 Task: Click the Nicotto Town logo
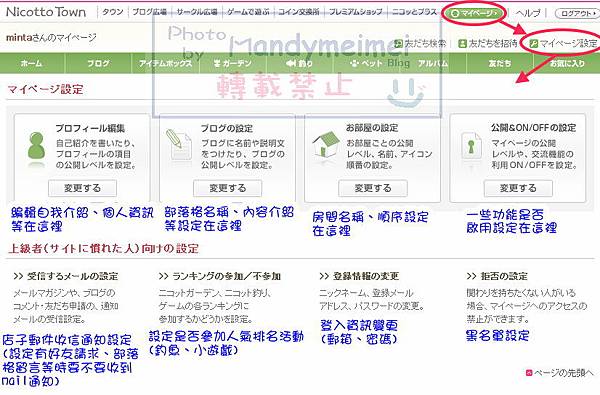tap(46, 12)
